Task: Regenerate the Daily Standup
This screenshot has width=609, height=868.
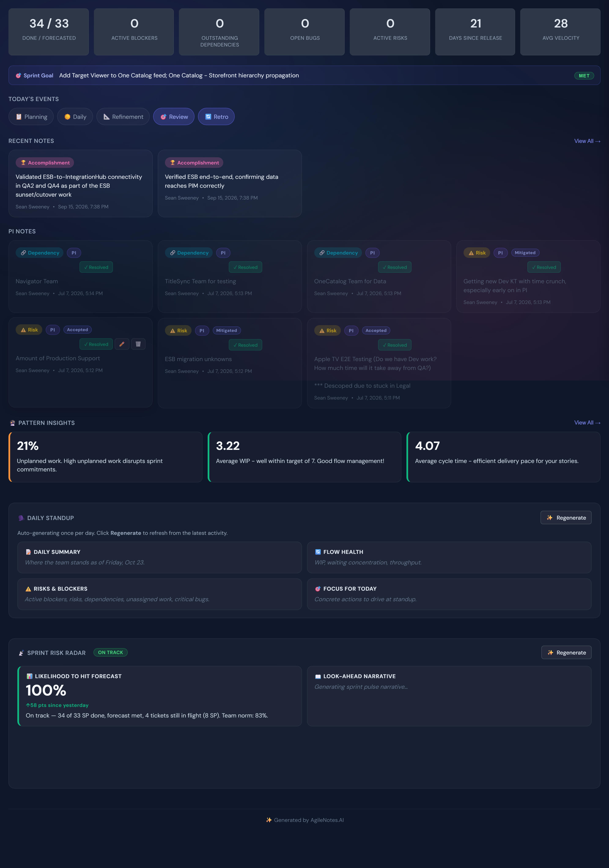Action: coord(566,518)
